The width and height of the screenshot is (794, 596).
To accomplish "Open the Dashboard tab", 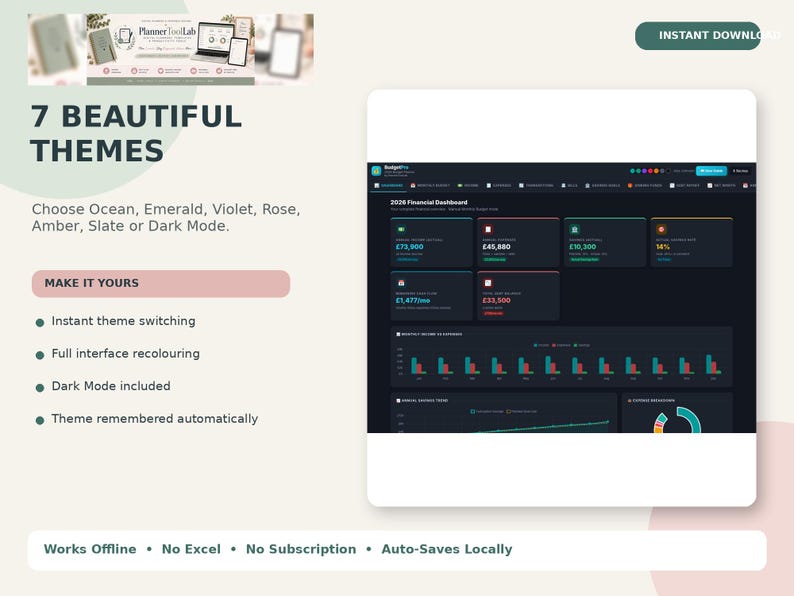I will [388, 185].
